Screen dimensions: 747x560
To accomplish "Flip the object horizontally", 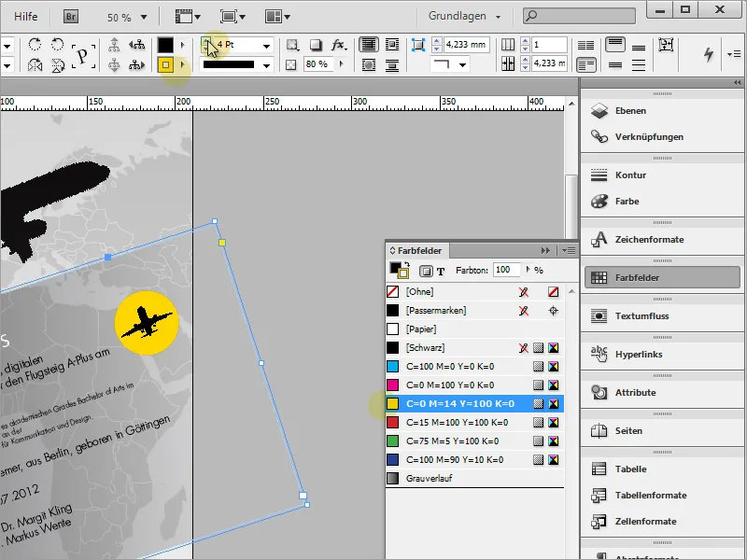I will point(35,64).
